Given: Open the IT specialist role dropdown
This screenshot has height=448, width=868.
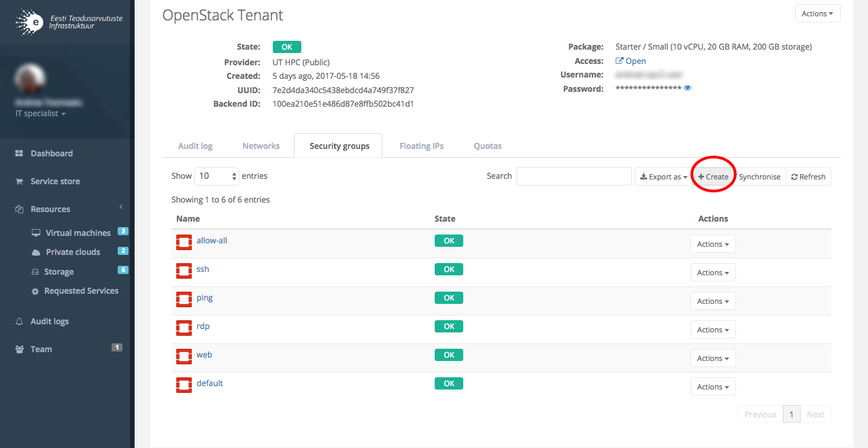Looking at the screenshot, I should pyautogui.click(x=41, y=114).
